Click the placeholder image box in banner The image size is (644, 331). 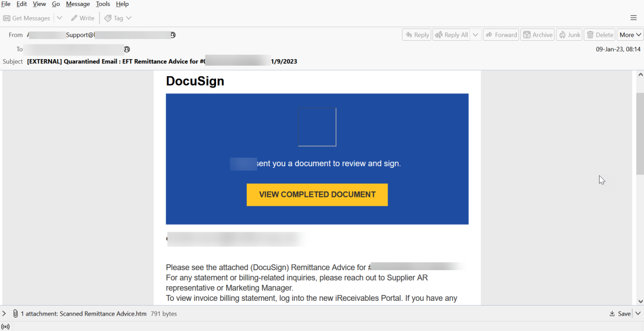tap(317, 127)
